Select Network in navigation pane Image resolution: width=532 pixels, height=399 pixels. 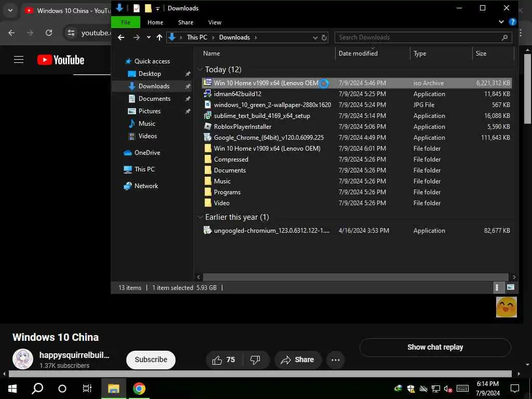(146, 186)
